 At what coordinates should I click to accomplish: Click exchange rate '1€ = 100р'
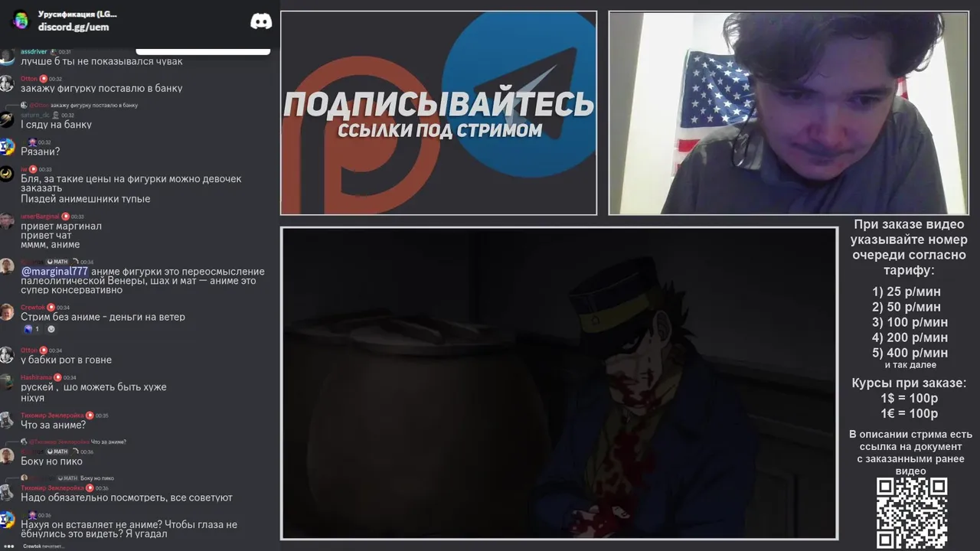pos(910,414)
